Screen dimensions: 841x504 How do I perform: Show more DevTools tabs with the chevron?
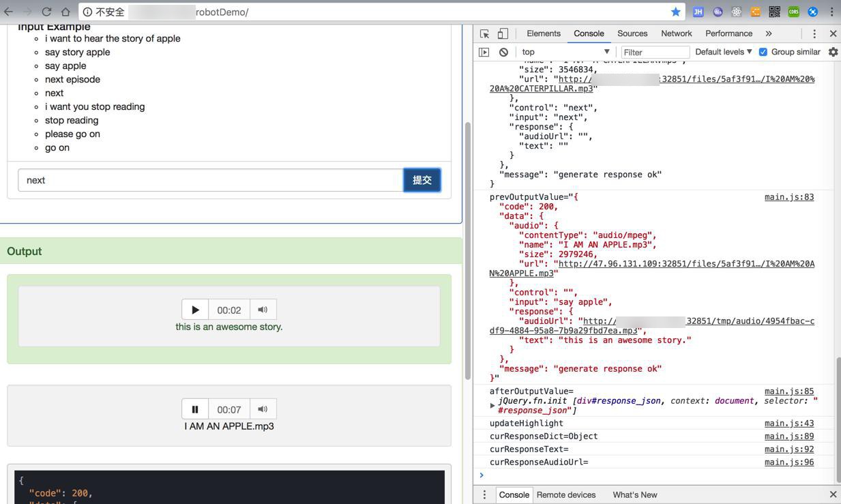tap(769, 33)
